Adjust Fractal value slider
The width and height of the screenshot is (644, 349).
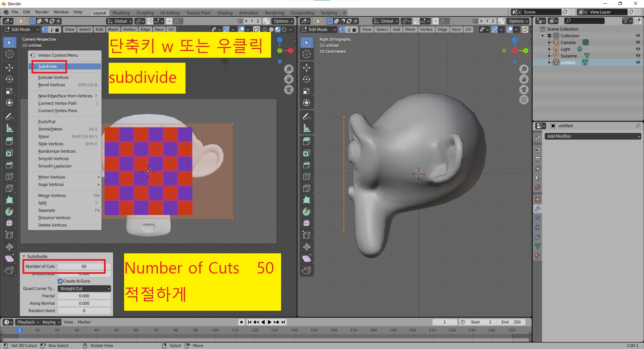pos(84,296)
